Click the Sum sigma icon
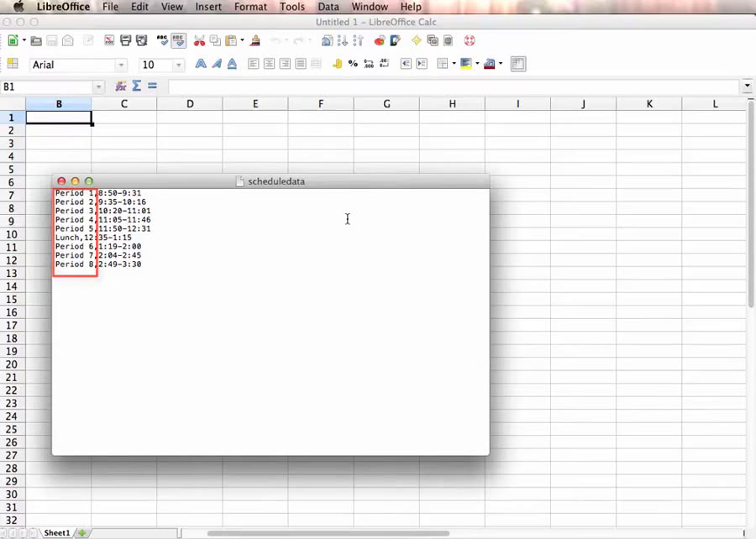This screenshot has height=539, width=756. (x=137, y=86)
